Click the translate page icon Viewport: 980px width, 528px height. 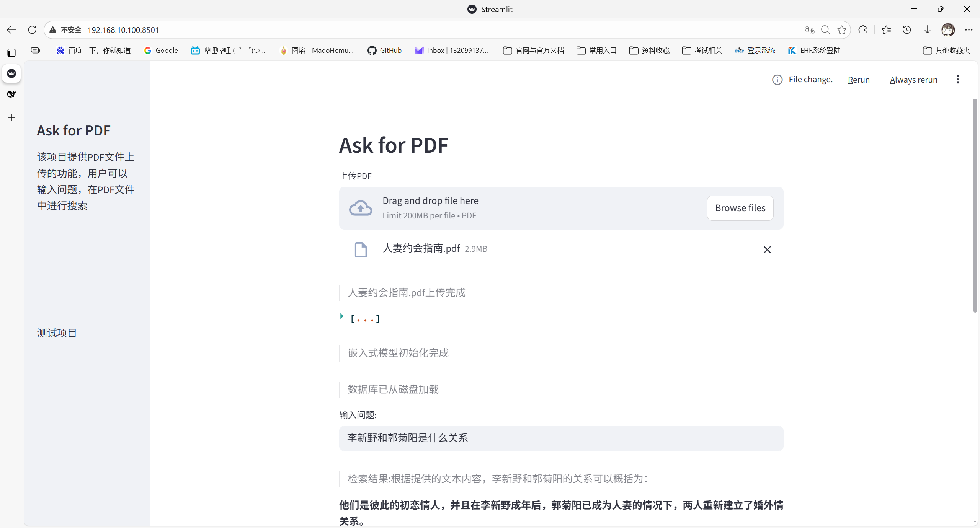click(809, 30)
